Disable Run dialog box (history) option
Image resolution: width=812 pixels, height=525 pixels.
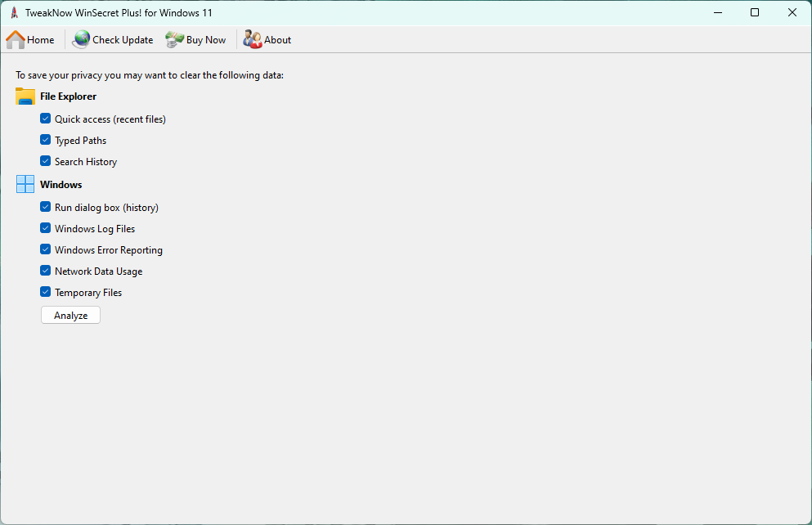coord(46,207)
